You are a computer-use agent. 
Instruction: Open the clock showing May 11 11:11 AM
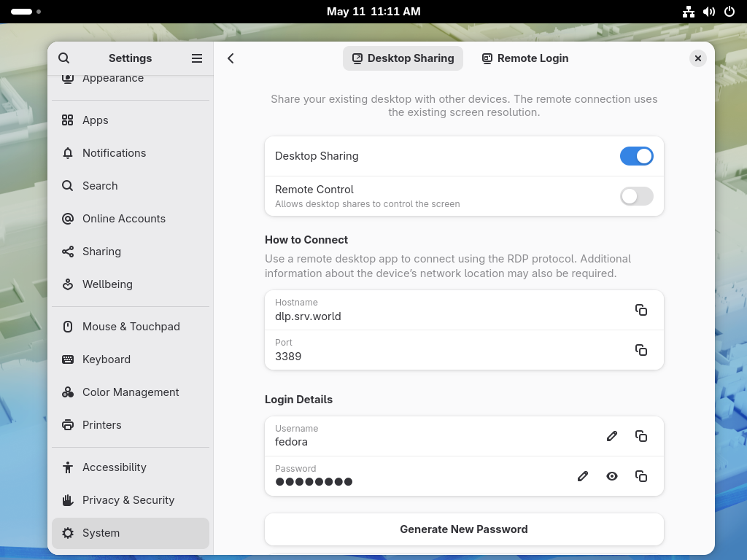click(x=373, y=12)
